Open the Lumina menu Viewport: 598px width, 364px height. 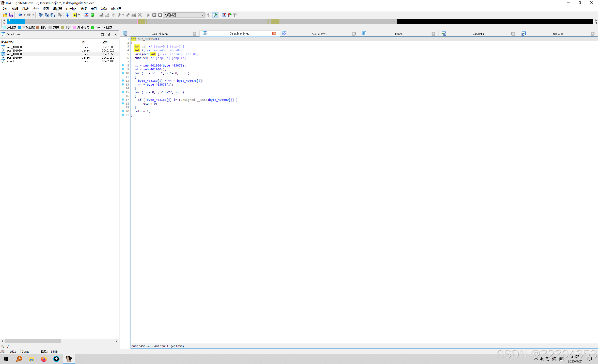point(71,9)
